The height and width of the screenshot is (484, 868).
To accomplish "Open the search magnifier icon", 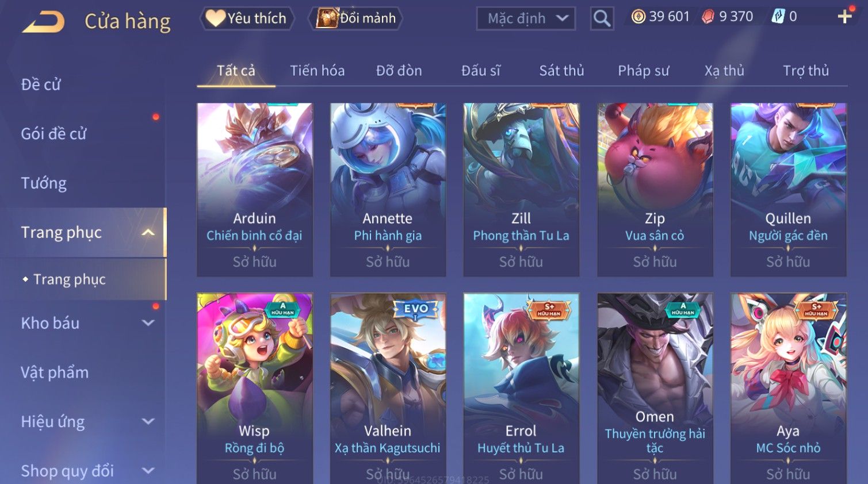I will 602,18.
